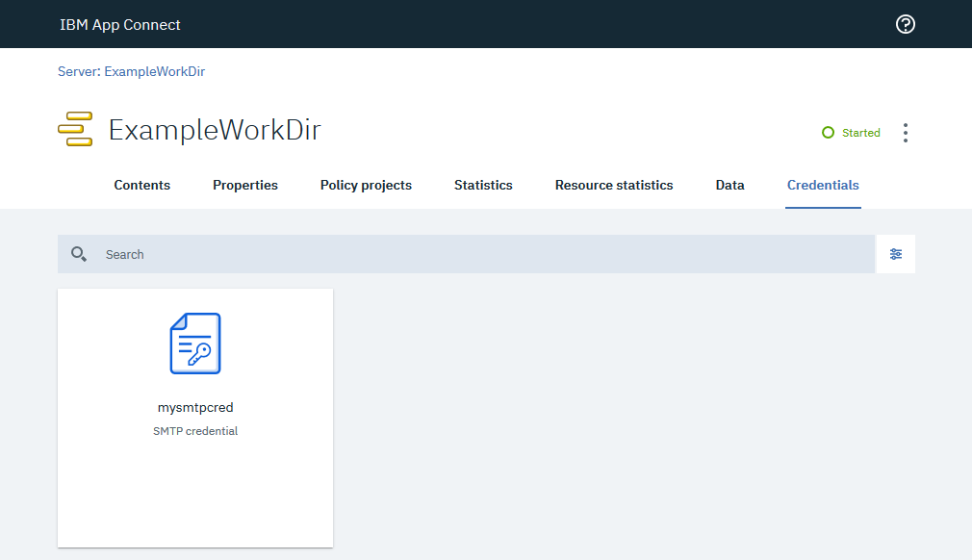The image size is (972, 560).
Task: Click the mysmtpcred credential document icon
Action: pyautogui.click(x=195, y=344)
